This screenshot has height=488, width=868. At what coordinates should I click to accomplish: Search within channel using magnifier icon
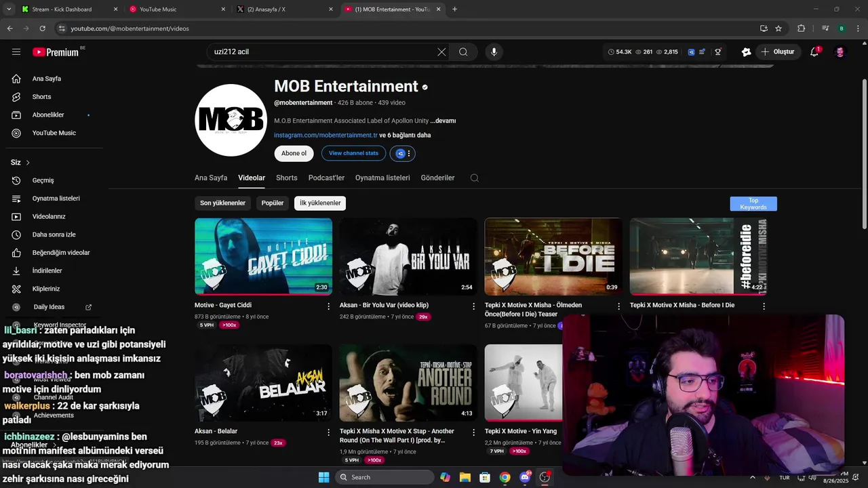475,178
